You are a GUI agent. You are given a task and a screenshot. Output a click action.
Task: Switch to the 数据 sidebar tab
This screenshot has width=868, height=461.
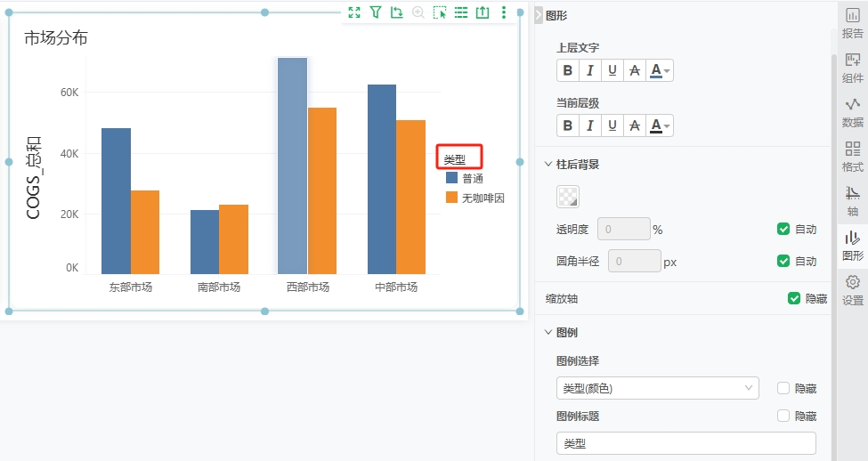tap(852, 112)
